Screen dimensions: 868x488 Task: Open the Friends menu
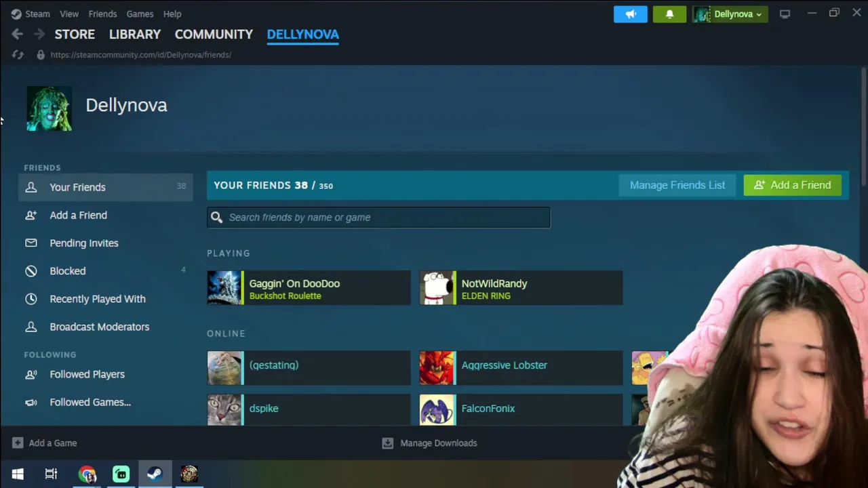click(102, 14)
